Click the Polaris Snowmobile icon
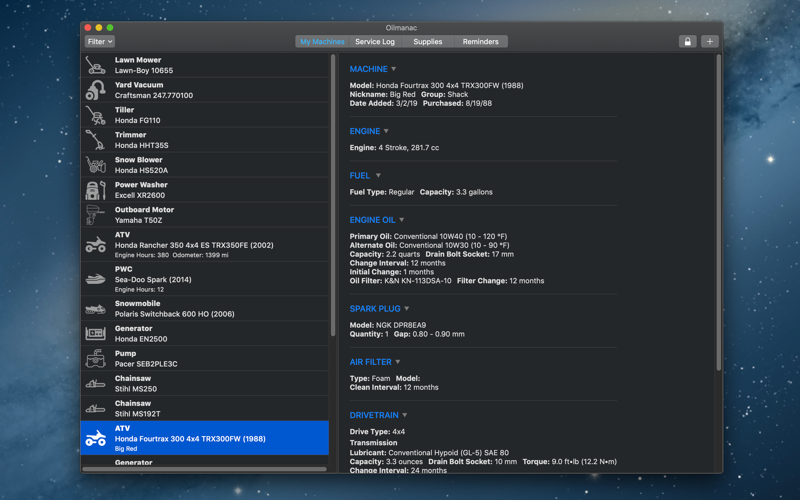This screenshot has width=800, height=500. click(x=96, y=309)
